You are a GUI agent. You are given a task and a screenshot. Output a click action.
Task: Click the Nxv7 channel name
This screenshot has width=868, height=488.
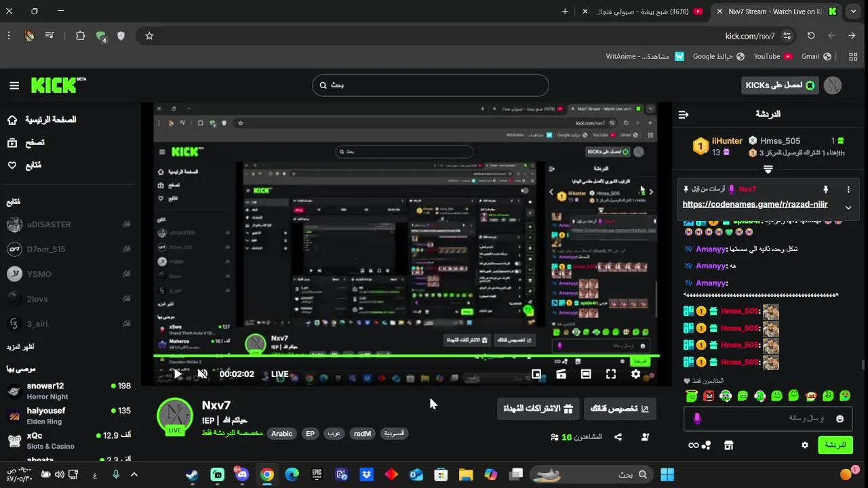click(x=216, y=405)
